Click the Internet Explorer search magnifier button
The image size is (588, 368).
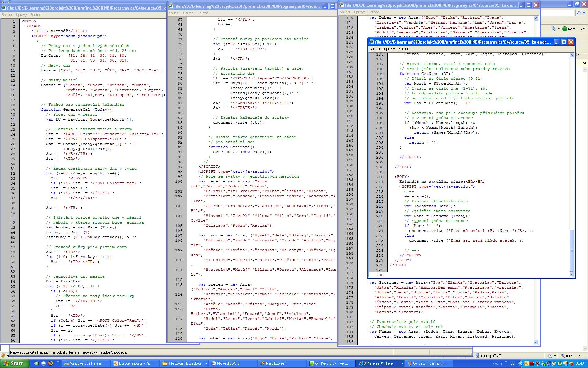579,13
